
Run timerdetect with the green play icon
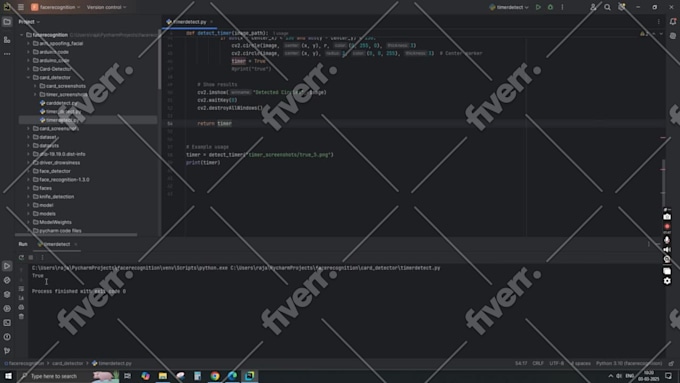click(x=538, y=7)
